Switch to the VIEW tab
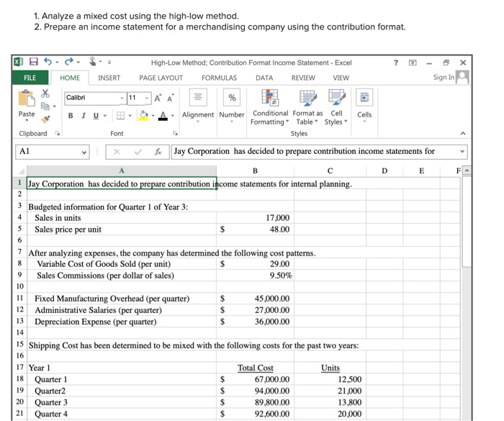504x421 pixels. pyautogui.click(x=341, y=78)
